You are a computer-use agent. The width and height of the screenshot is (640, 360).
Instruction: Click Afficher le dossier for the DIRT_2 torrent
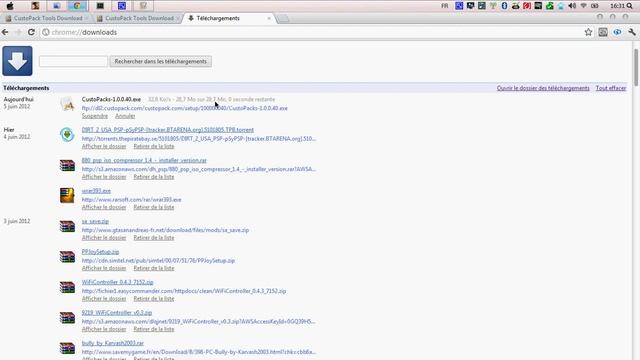point(104,146)
